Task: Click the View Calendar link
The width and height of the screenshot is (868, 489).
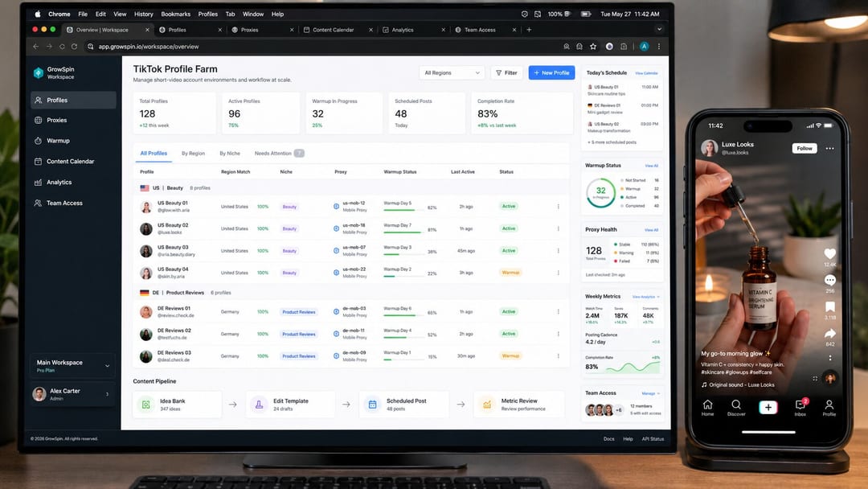Action: point(646,73)
